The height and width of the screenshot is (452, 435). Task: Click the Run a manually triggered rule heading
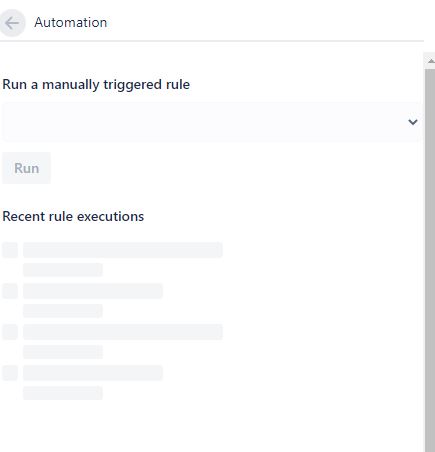(x=96, y=85)
